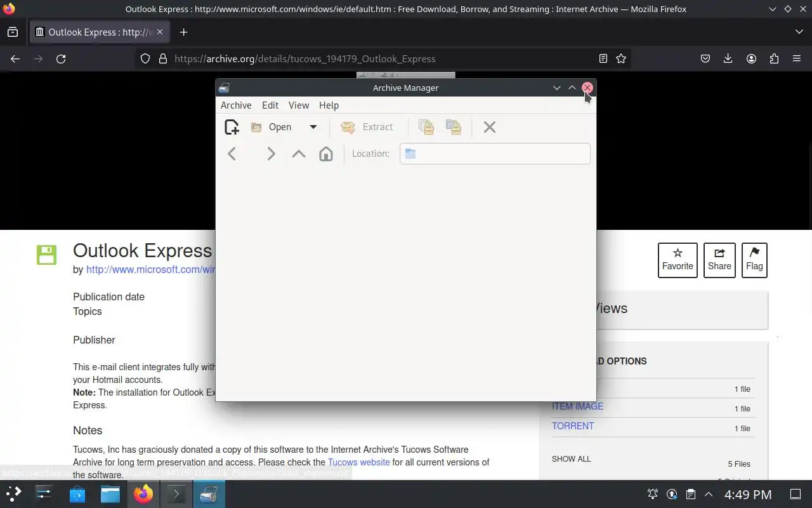Click the Share button on archive.org
Screen dimensions: 812x508
click(719, 260)
